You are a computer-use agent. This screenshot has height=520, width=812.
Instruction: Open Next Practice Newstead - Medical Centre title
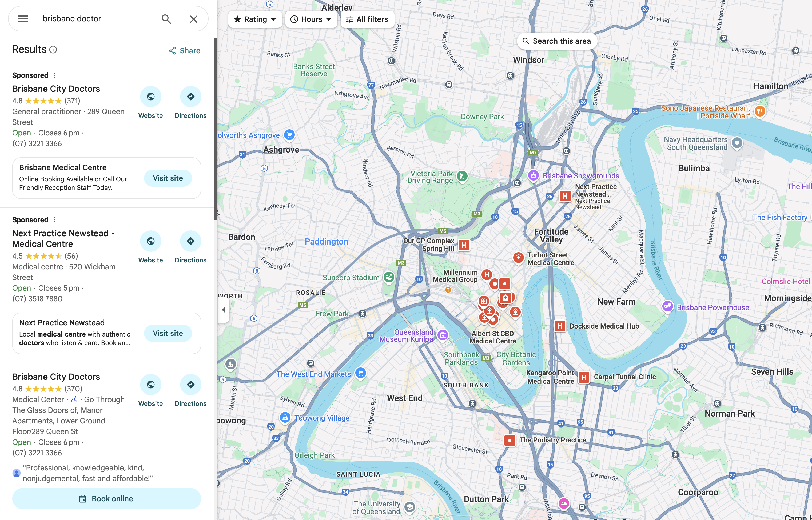point(63,239)
